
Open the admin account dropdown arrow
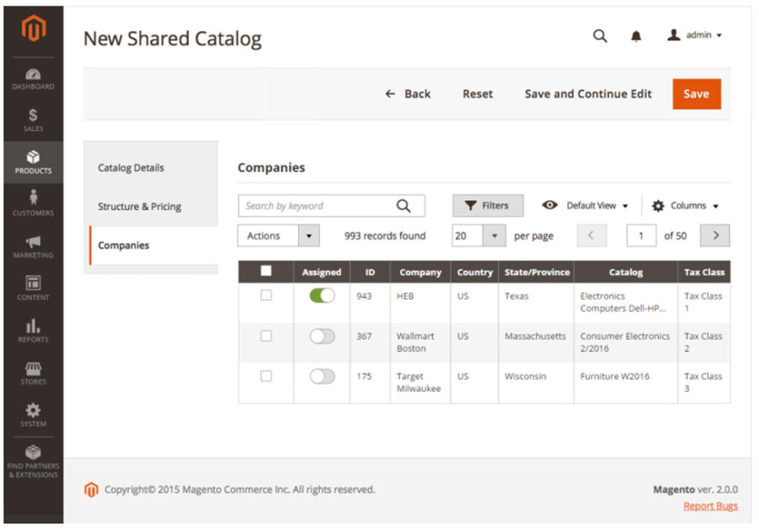click(719, 36)
